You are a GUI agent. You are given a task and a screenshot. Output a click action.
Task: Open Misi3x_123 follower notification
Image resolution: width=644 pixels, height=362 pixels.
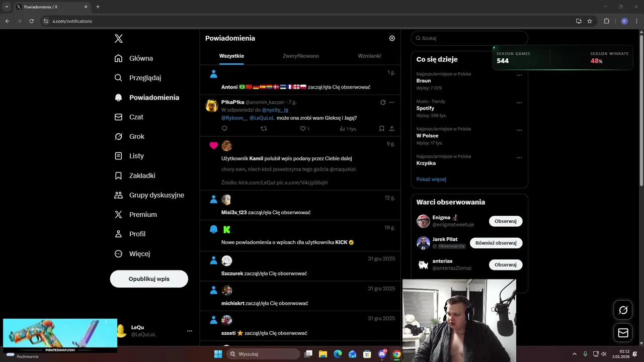[x=300, y=205]
